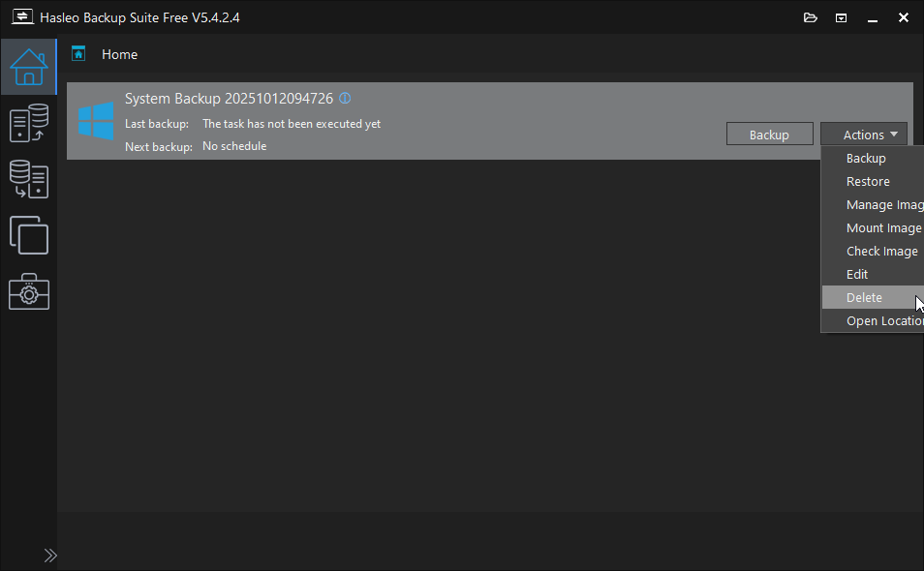The width and height of the screenshot is (924, 571).
Task: Open the title bar dropdown menu icon
Action: coord(841,17)
